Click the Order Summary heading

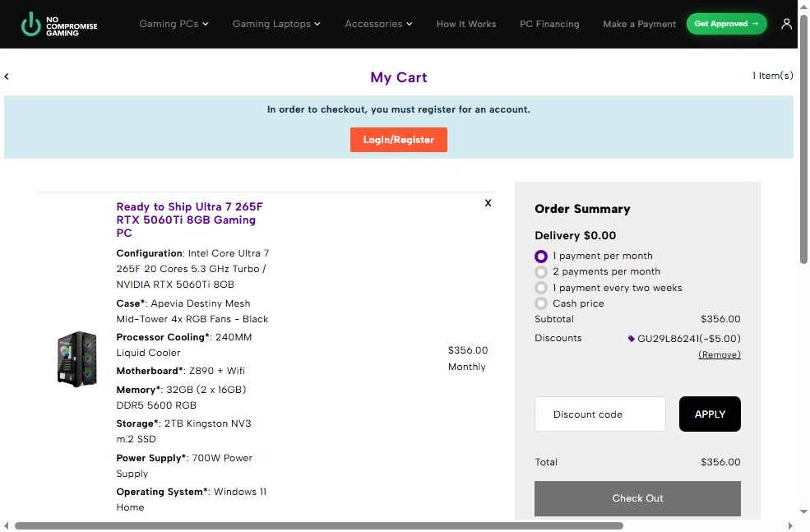(x=582, y=209)
